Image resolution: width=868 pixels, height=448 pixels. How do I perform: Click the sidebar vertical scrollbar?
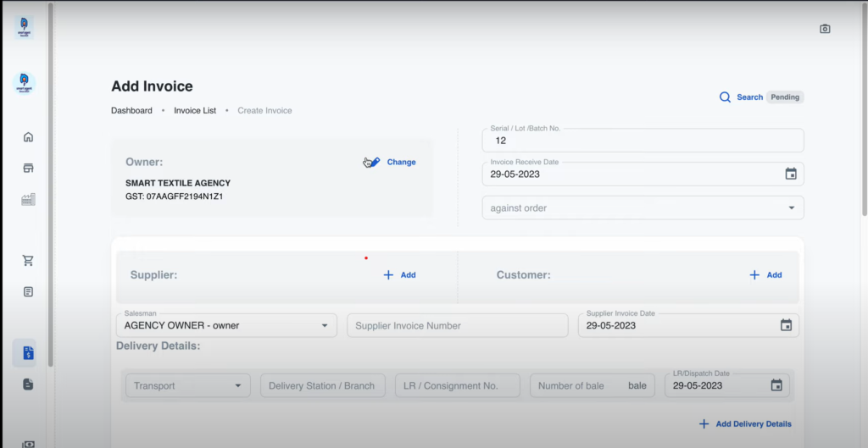tap(50, 184)
